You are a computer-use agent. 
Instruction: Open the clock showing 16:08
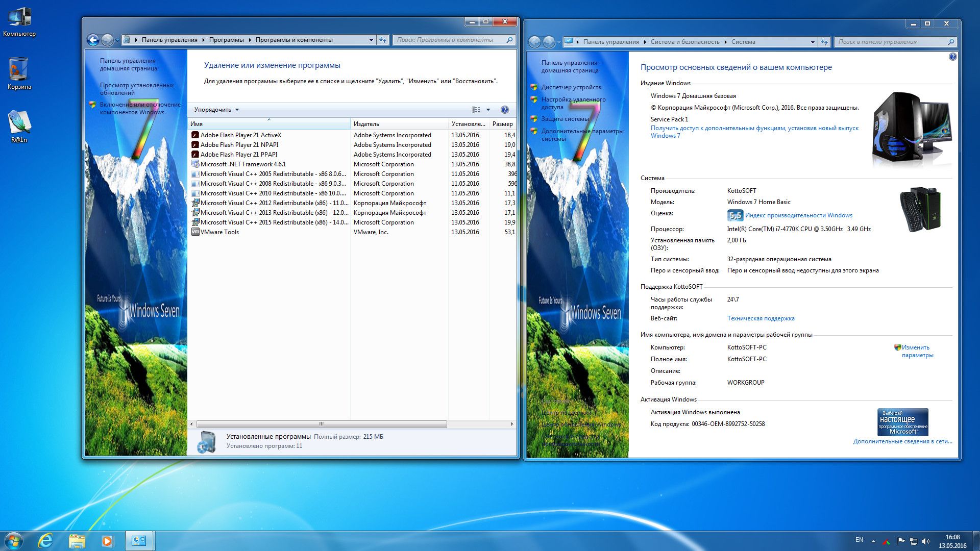click(952, 541)
